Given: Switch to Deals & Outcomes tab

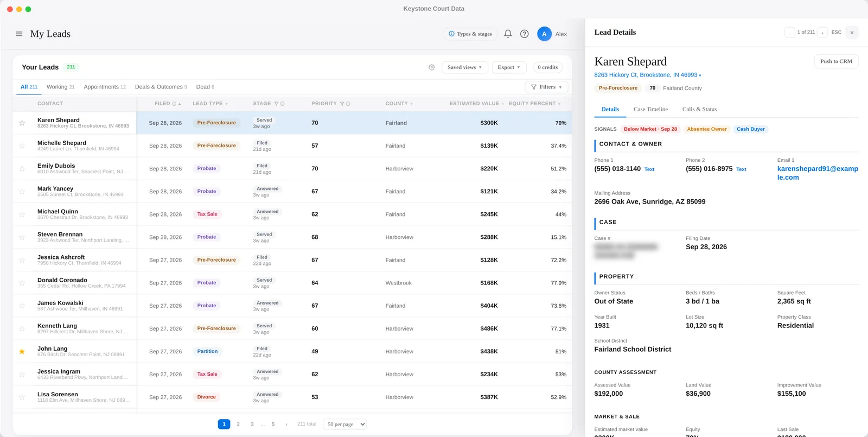Looking at the screenshot, I should point(161,87).
